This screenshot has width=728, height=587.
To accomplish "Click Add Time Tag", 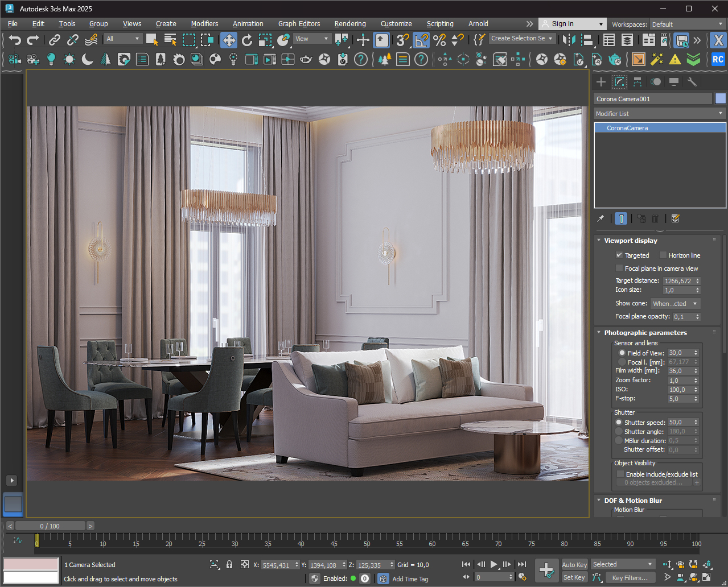I will 410,579.
